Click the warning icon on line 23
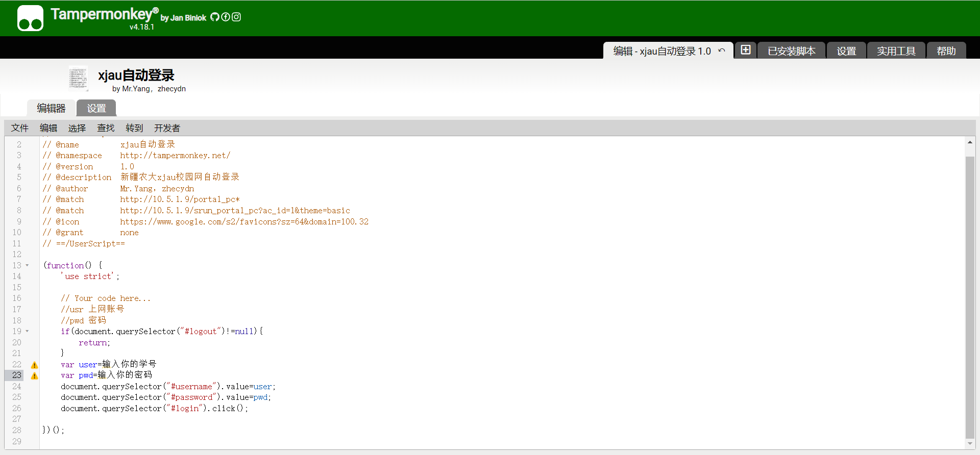The height and width of the screenshot is (455, 980). 34,376
